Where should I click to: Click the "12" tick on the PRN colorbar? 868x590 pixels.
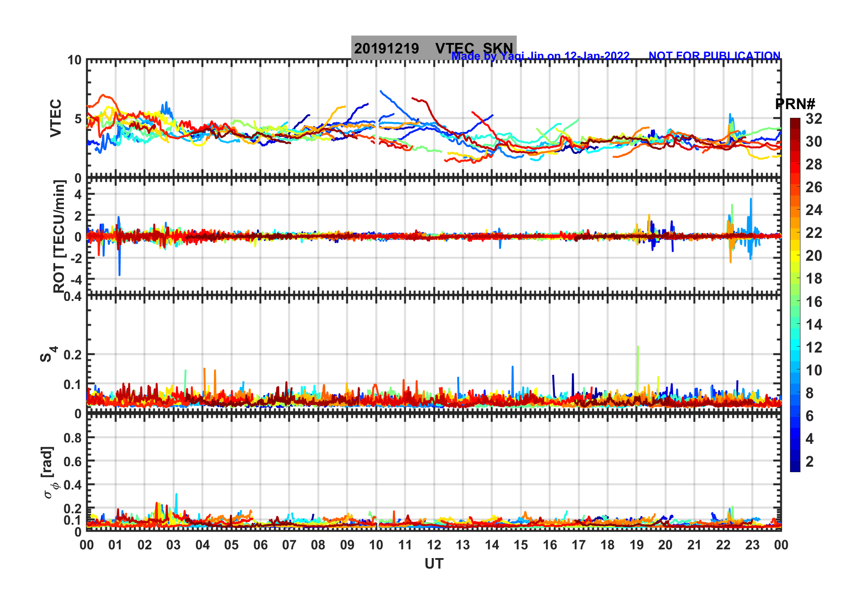pyautogui.click(x=814, y=347)
